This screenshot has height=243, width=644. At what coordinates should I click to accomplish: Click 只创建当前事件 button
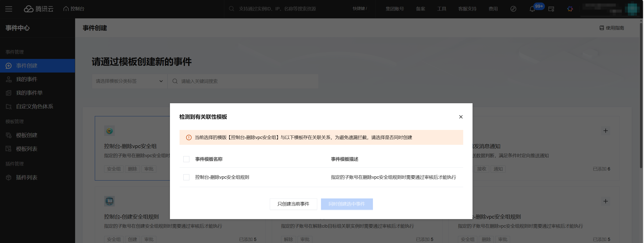pos(293,204)
